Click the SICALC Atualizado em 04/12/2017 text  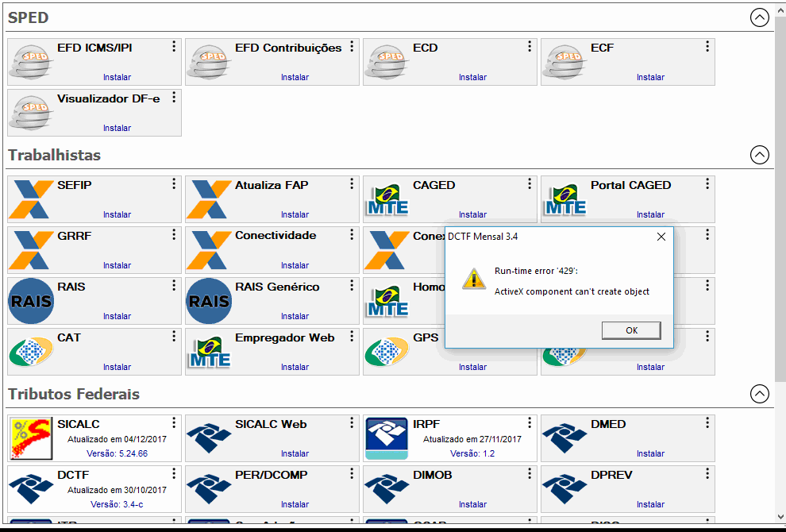click(x=117, y=439)
